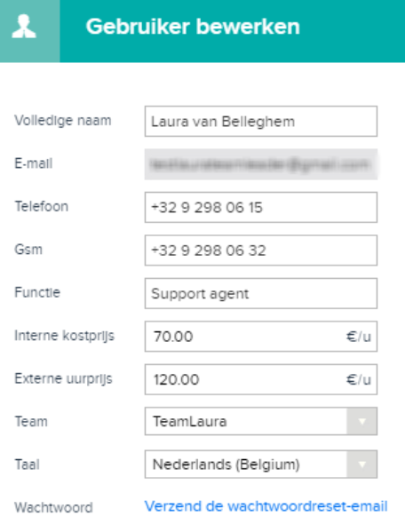Click the Interne kostprijs 70.00 field
Screen dimensions: 405x532
point(261,337)
